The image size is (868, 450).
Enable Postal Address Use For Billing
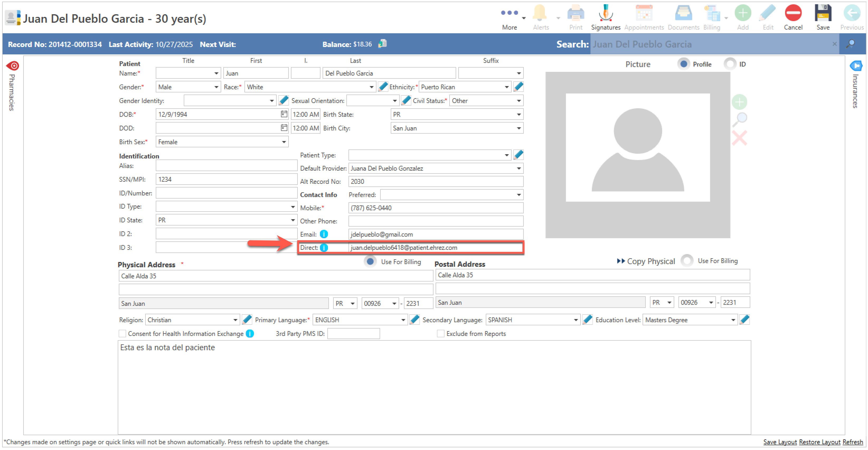(687, 261)
